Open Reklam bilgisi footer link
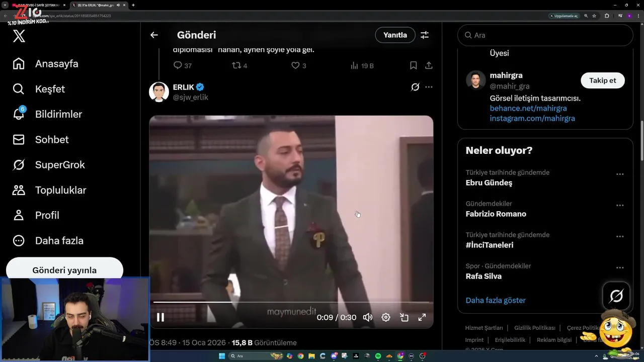Image resolution: width=644 pixels, height=362 pixels. pyautogui.click(x=554, y=340)
